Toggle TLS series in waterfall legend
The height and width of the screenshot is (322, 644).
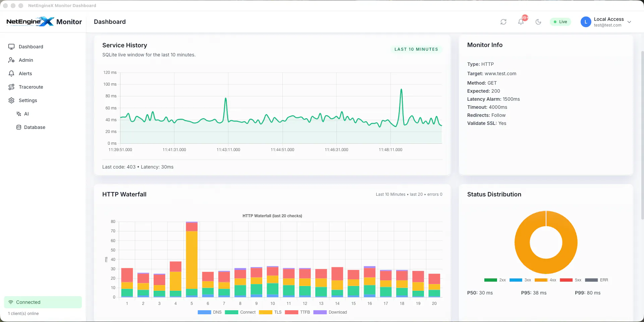[x=270, y=312]
